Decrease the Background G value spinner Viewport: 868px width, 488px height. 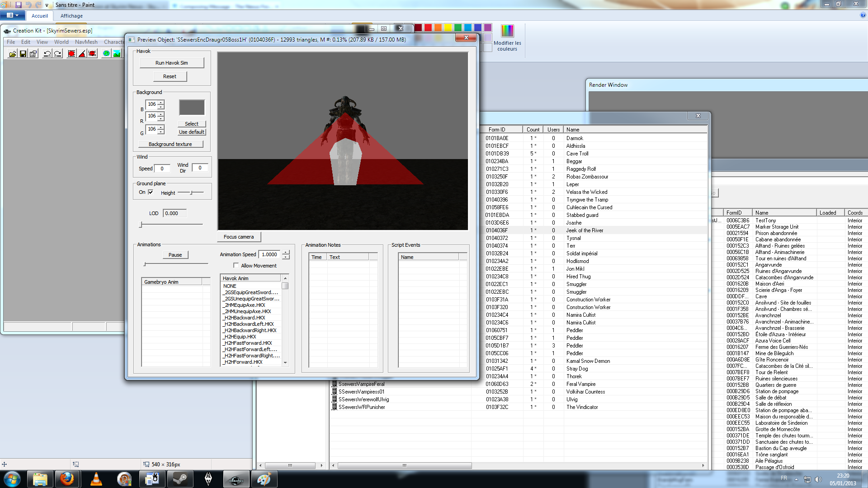pyautogui.click(x=161, y=132)
